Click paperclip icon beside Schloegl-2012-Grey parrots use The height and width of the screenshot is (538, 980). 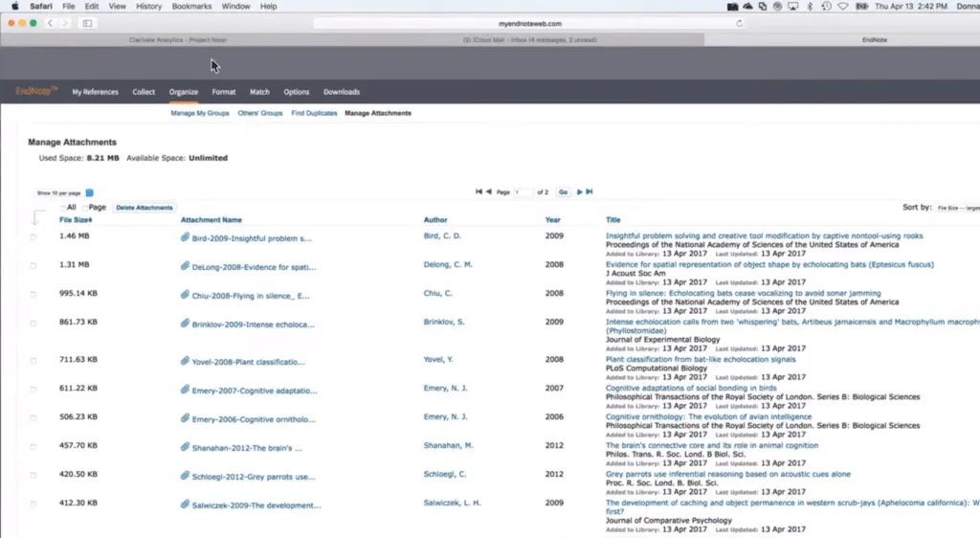pos(185,476)
